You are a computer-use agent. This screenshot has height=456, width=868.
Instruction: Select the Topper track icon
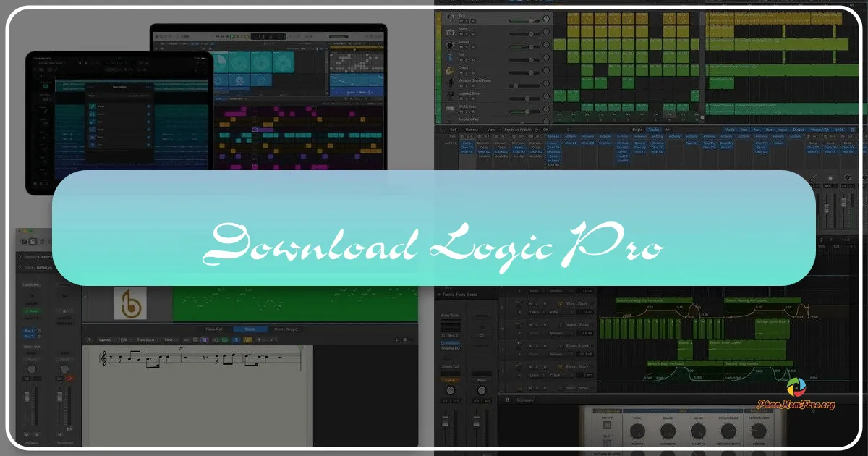pyautogui.click(x=449, y=46)
